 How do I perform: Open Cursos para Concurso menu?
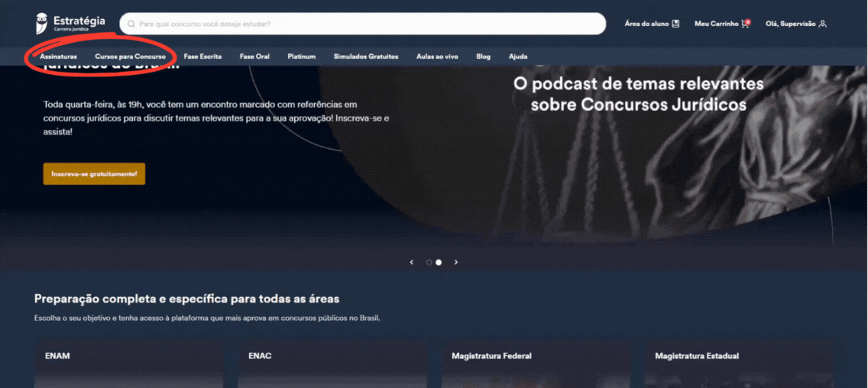pos(130,57)
